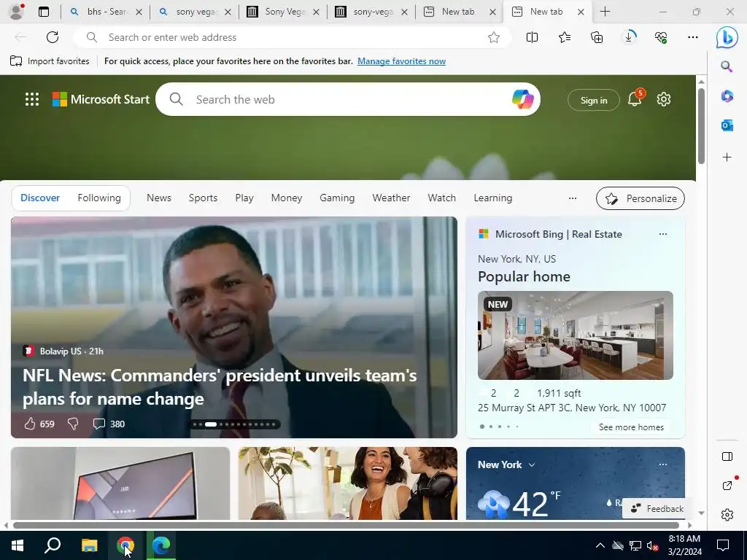
Task: Open the Collections icon
Action: click(x=597, y=37)
